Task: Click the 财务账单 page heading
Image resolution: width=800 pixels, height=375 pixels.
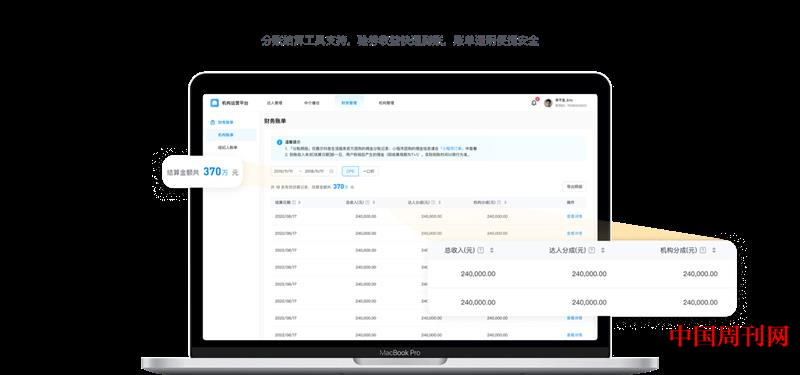Action: click(x=275, y=121)
